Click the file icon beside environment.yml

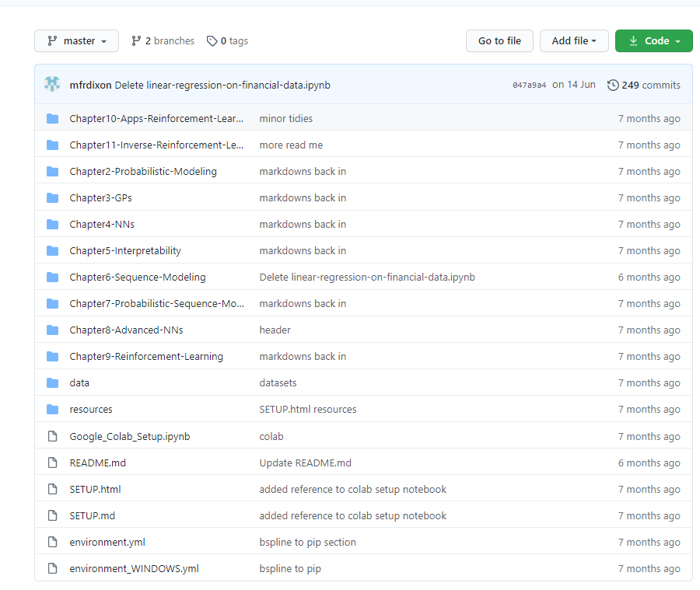[x=52, y=542]
